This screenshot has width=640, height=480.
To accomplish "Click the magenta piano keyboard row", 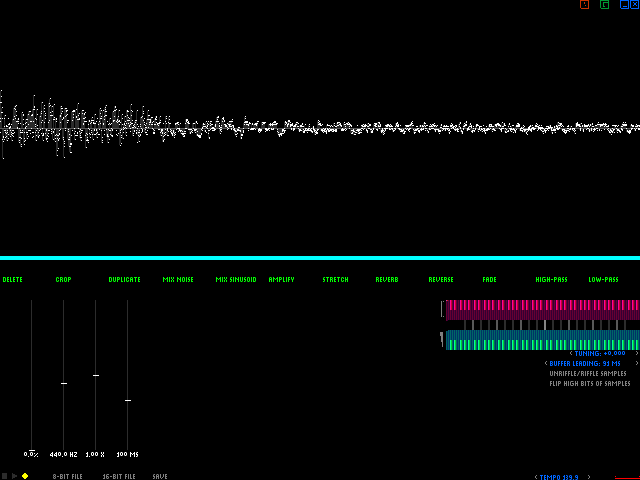I will 542,308.
